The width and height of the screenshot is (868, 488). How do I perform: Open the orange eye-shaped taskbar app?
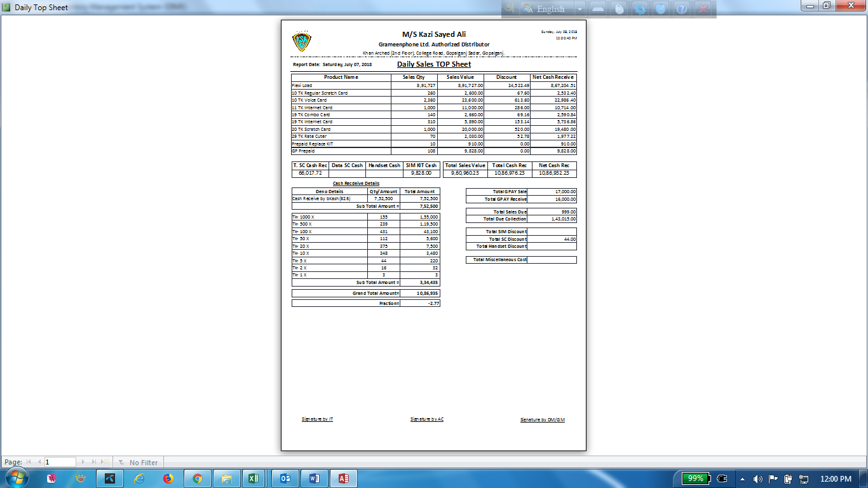[81, 478]
